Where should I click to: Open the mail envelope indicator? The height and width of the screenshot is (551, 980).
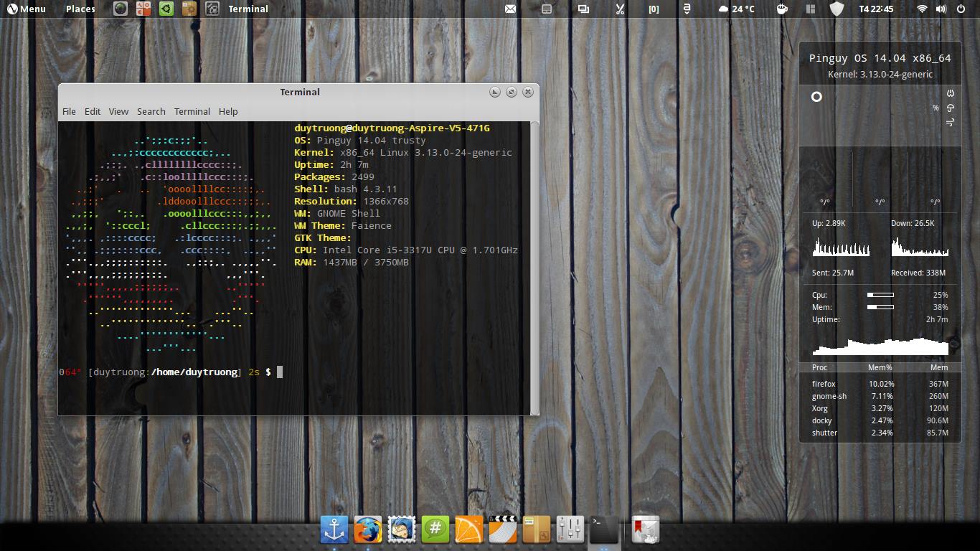click(x=510, y=9)
